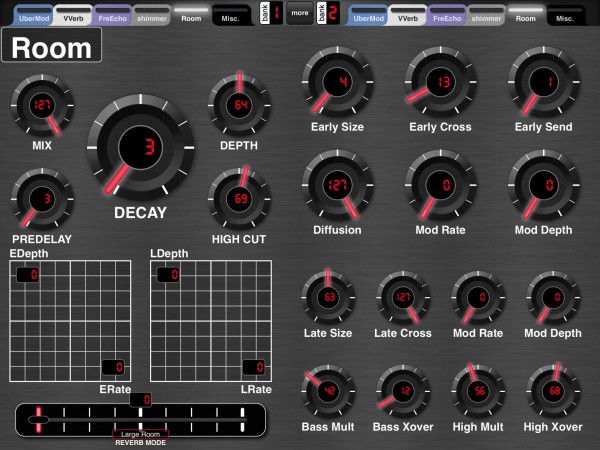The width and height of the screenshot is (600, 450).
Task: Click the more button between banks
Action: [x=300, y=13]
